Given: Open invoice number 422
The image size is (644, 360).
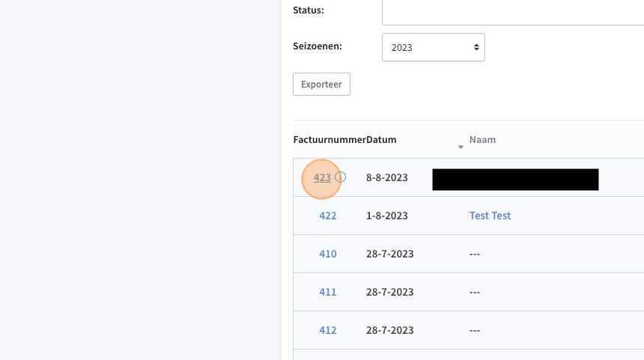Looking at the screenshot, I should click(328, 216).
